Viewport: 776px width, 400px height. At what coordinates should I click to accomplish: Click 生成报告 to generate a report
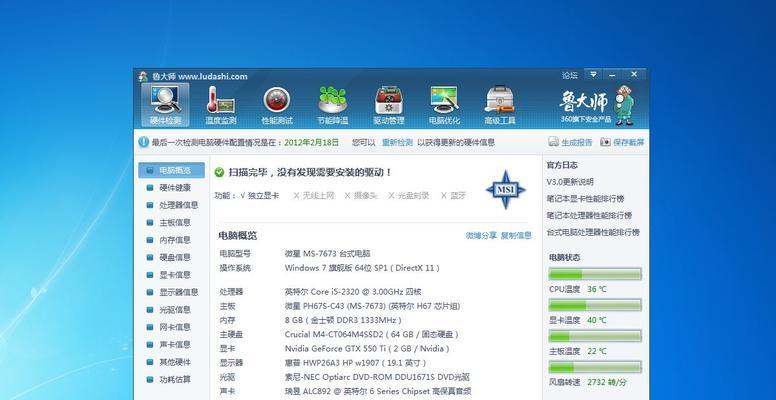click(x=577, y=143)
